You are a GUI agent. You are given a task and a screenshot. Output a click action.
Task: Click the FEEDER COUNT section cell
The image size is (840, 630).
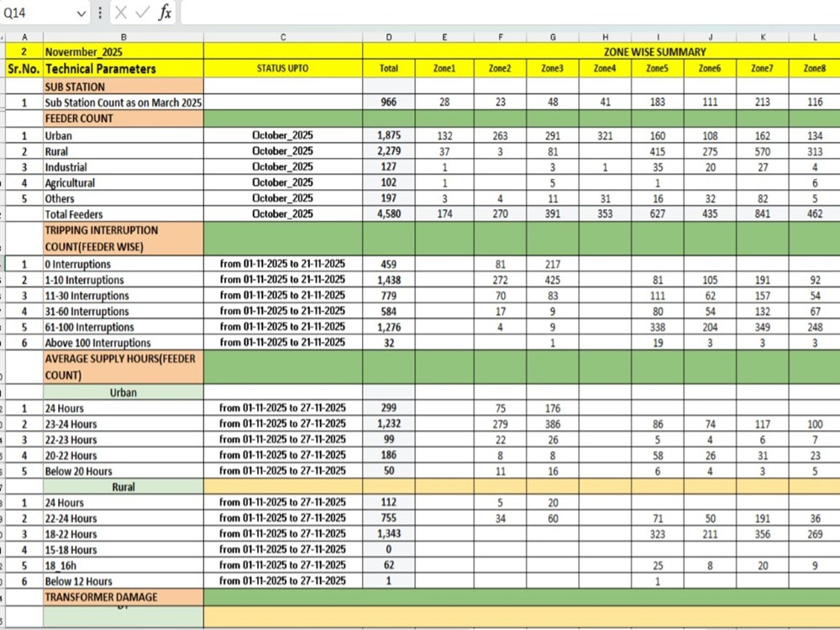tap(123, 118)
